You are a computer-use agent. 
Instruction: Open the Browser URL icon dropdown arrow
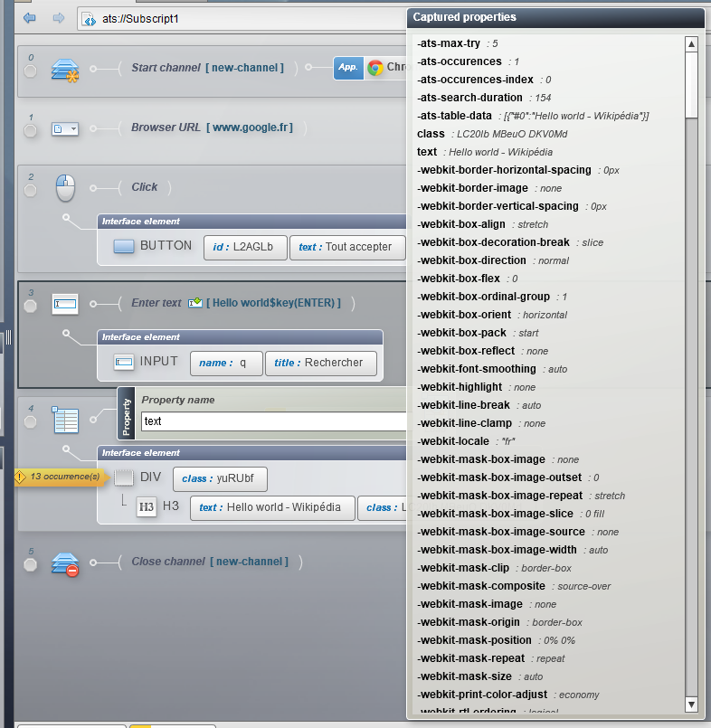[73, 128]
